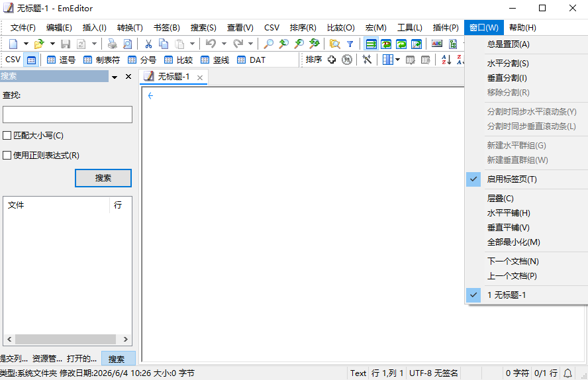This screenshot has width=588, height=380.
Task: Click the results scrollbar right arrow
Action: pos(126,340)
